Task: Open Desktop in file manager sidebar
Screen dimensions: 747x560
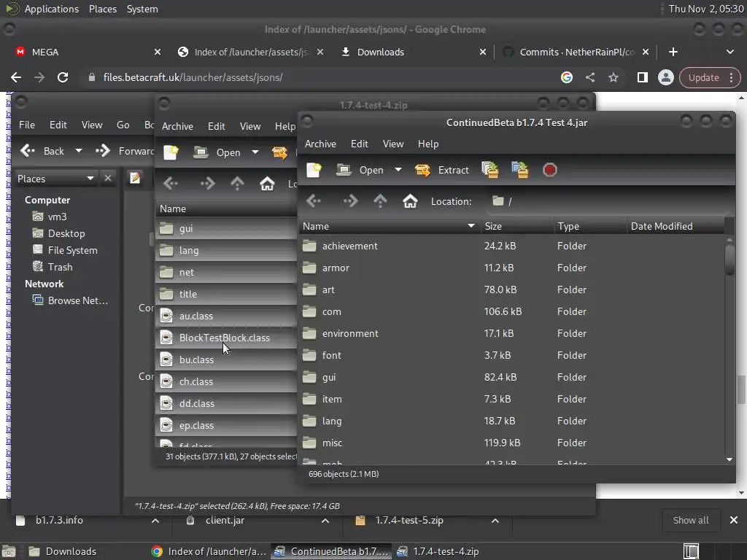Action: [x=66, y=234]
